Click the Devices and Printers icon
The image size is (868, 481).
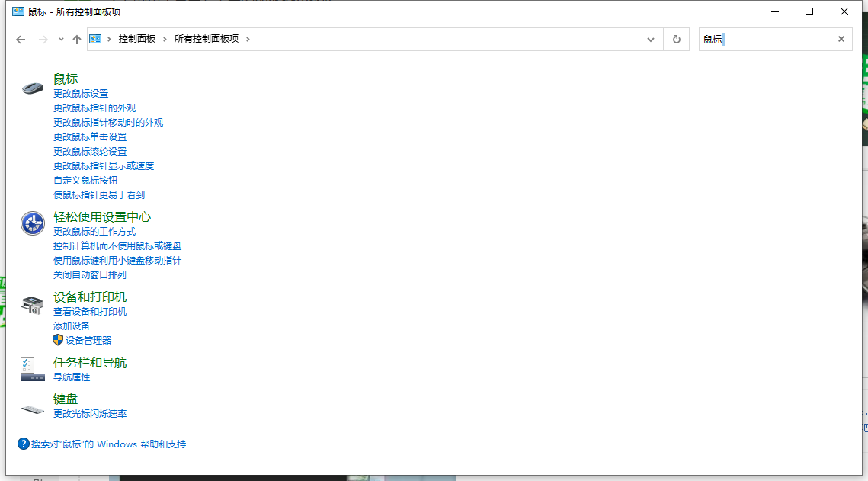click(x=33, y=305)
